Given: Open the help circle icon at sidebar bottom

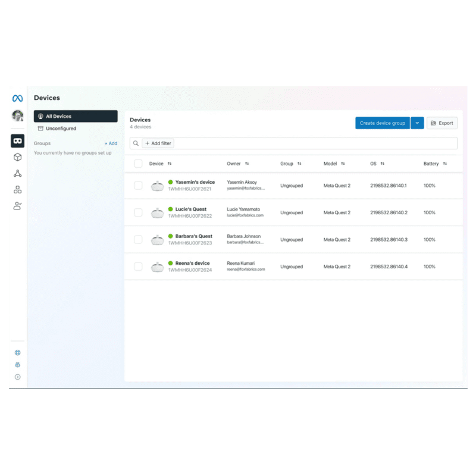Looking at the screenshot, I should point(17,376).
